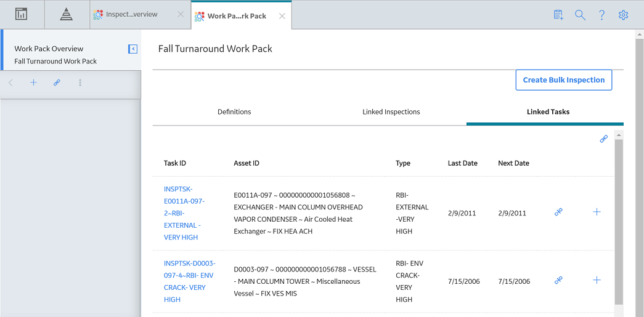This screenshot has height=317, width=644.
Task: Select the Linked Tasks tab
Action: click(x=548, y=111)
